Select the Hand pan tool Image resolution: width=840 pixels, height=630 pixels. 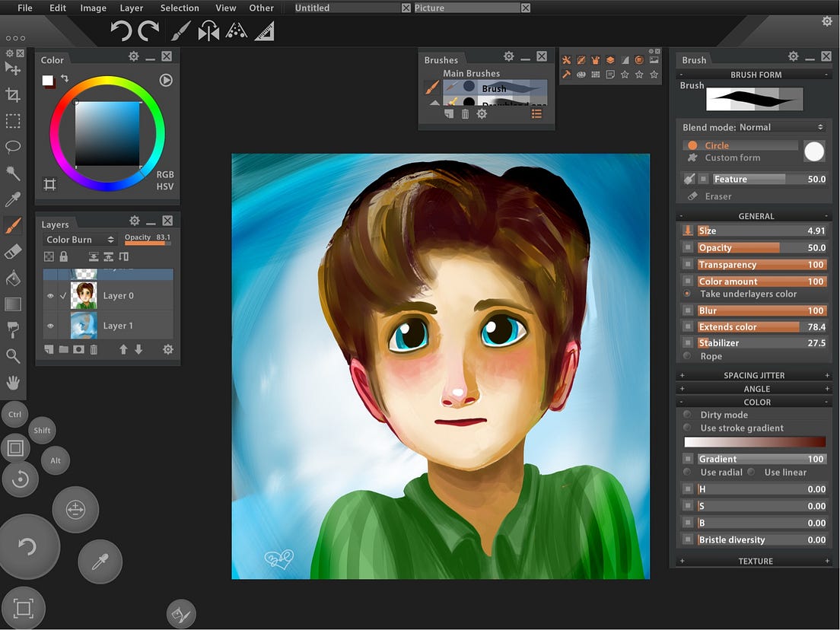pos(13,383)
